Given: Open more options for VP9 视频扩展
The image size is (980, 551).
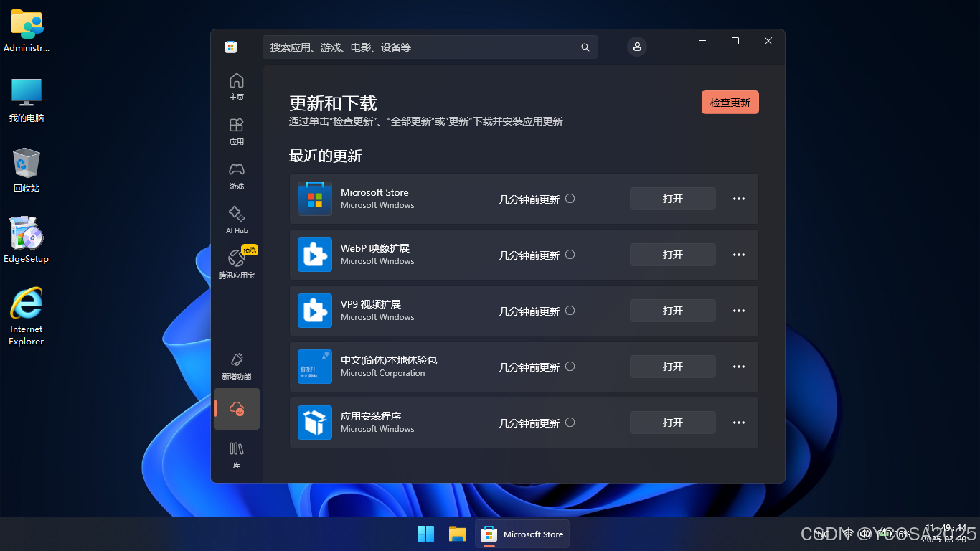Looking at the screenshot, I should tap(739, 311).
